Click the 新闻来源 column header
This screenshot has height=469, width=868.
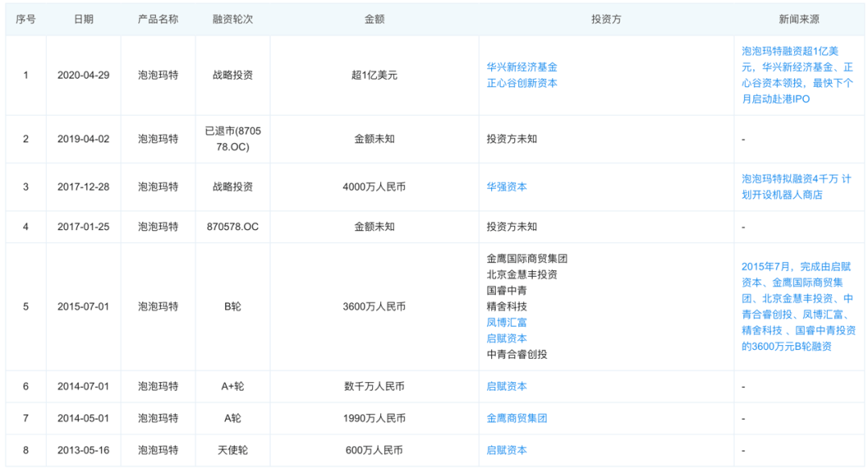click(799, 19)
